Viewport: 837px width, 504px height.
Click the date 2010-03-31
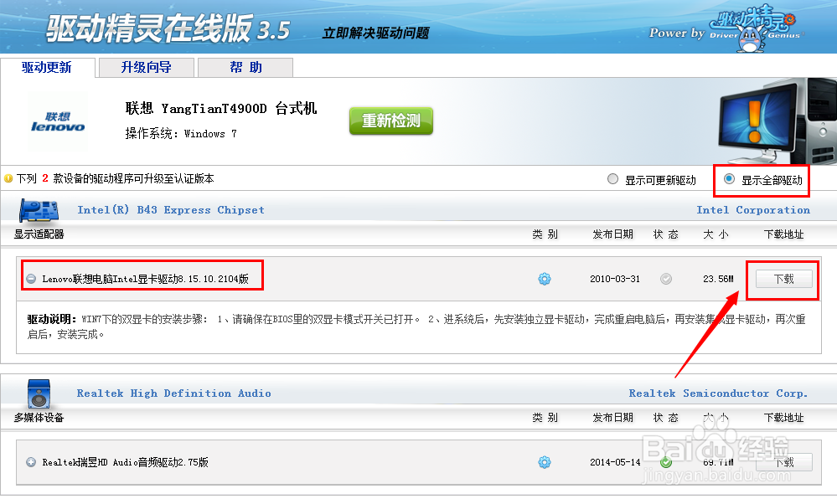coord(615,279)
